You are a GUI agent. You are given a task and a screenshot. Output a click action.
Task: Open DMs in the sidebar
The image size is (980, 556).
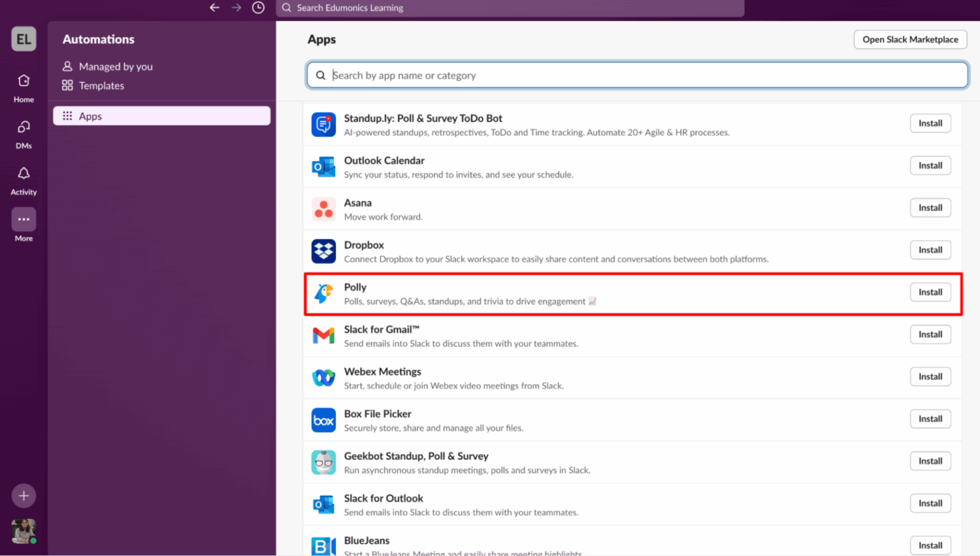tap(24, 134)
